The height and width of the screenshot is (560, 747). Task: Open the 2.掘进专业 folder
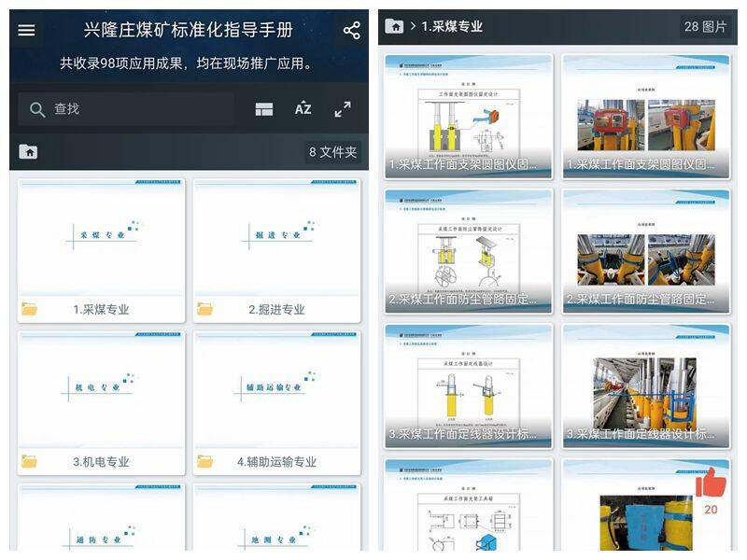[x=276, y=250]
